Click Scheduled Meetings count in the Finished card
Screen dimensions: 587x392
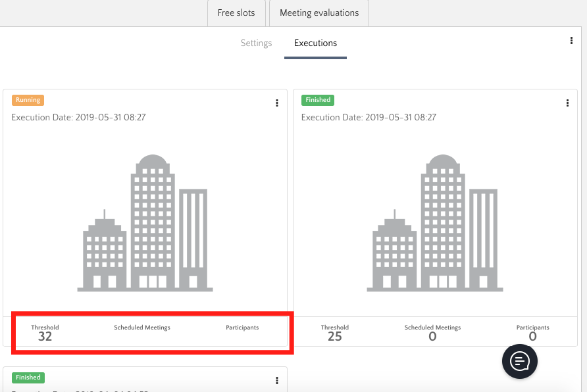(432, 337)
